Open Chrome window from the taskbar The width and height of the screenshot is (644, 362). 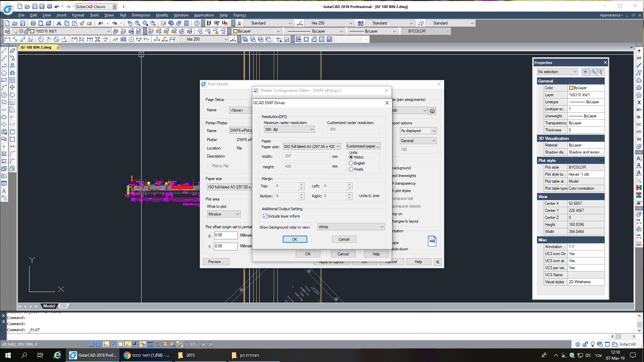(x=147, y=355)
